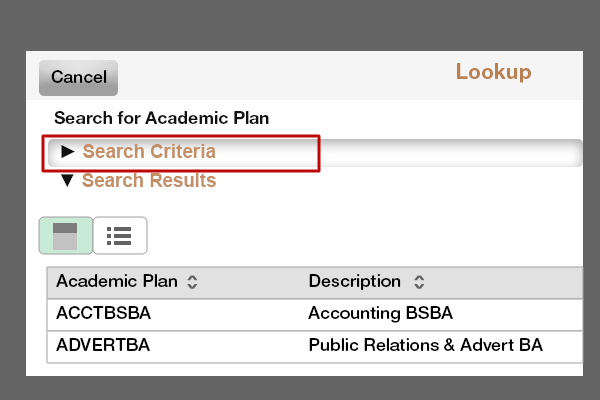The image size is (600, 400).
Task: Choose Public Relations & Advert BA description
Action: click(x=426, y=345)
